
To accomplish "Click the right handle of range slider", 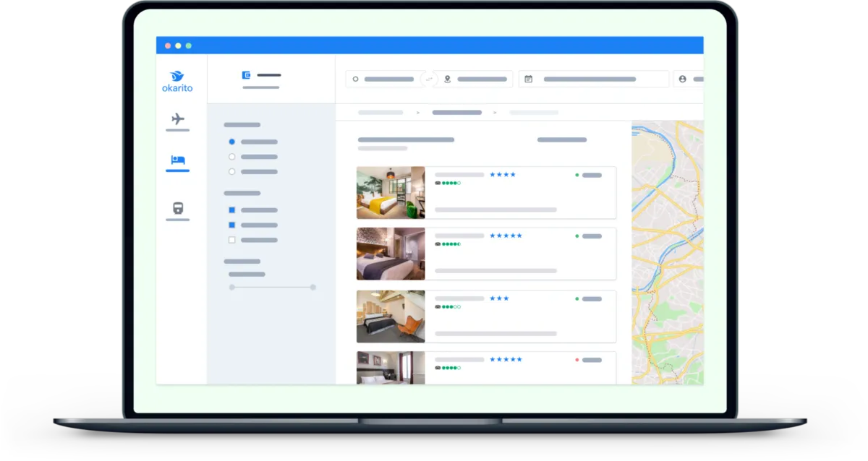I will point(313,287).
